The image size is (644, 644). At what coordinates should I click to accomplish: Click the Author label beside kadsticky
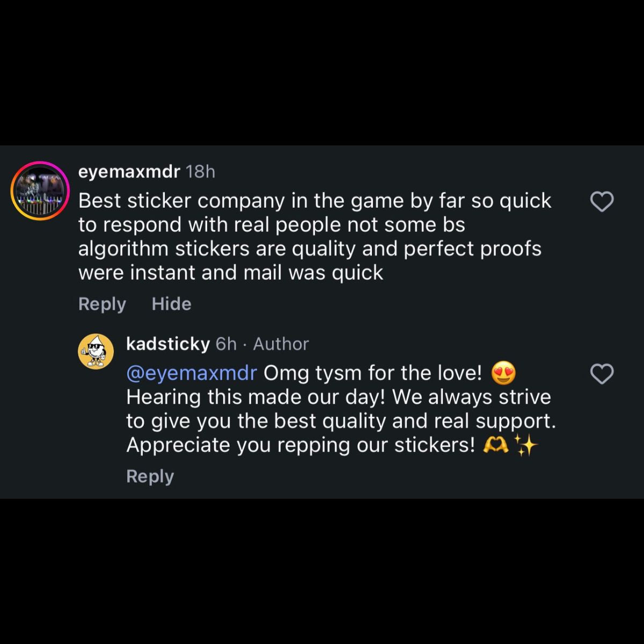click(x=281, y=344)
